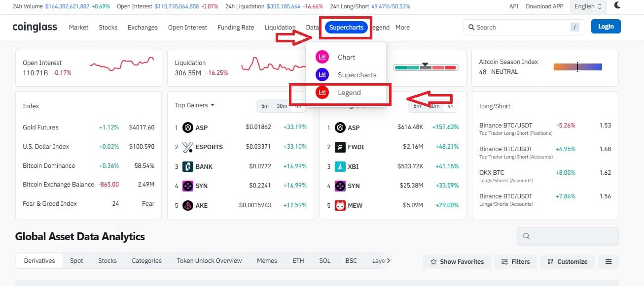Open the Funding Rate menu

[236, 28]
